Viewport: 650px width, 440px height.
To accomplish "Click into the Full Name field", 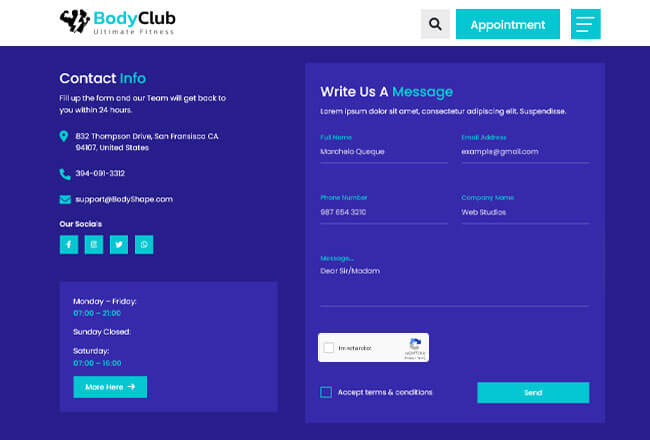I will click(383, 152).
